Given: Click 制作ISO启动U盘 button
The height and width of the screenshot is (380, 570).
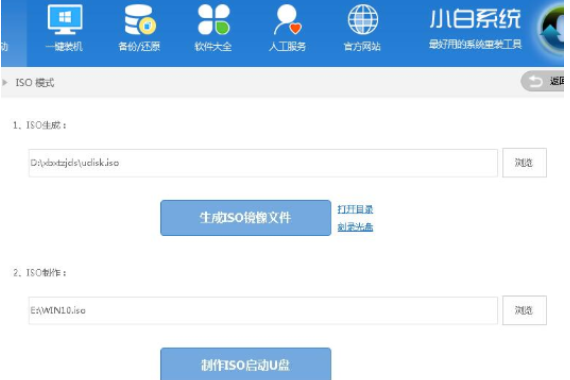Looking at the screenshot, I should click(245, 364).
